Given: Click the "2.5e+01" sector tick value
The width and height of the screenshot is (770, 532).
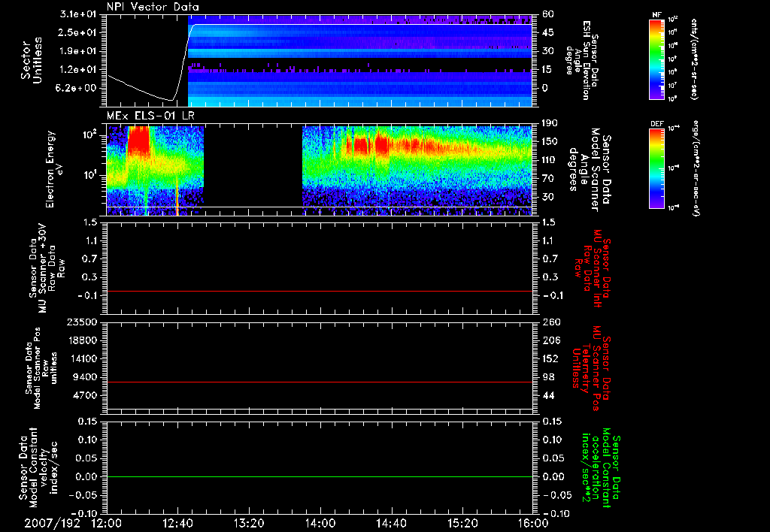Looking at the screenshot, I should pos(78,32).
